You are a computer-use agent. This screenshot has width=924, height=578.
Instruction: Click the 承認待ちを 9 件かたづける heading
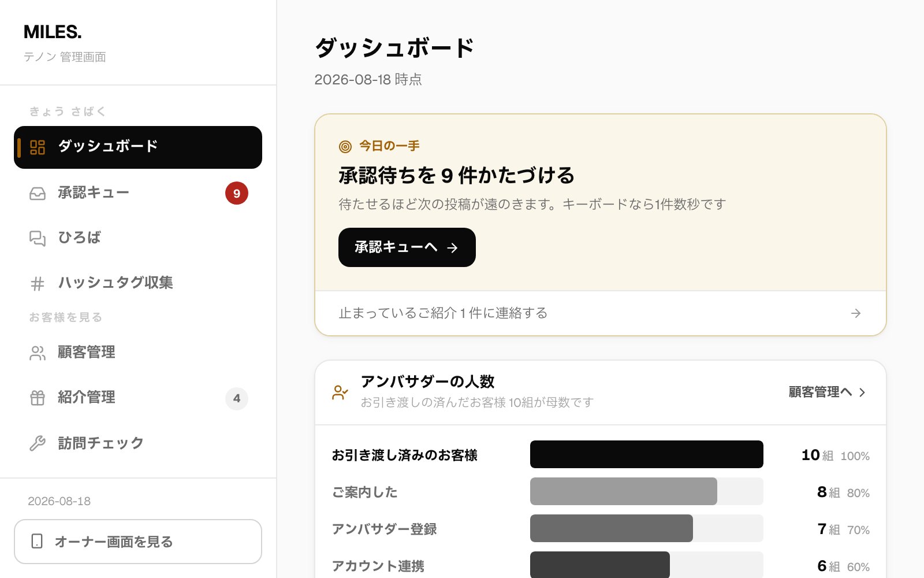[x=456, y=175]
